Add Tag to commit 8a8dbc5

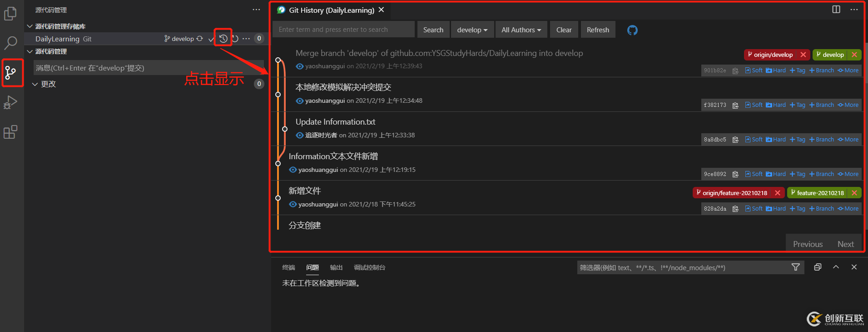(798, 140)
